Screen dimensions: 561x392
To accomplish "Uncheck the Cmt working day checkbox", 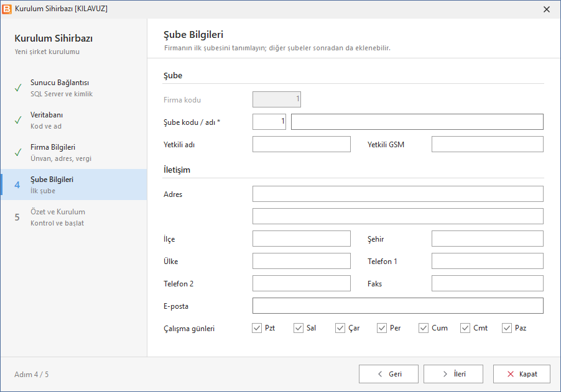I will pyautogui.click(x=465, y=328).
